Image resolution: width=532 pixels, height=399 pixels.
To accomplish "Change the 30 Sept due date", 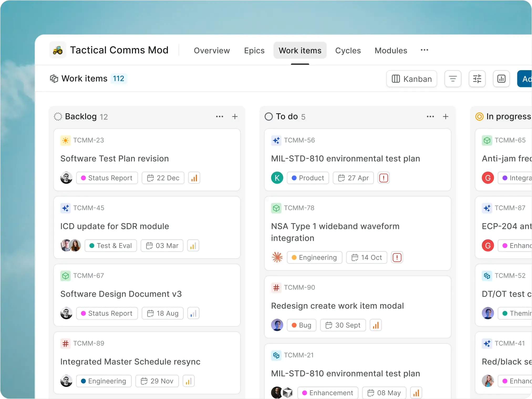I will pos(343,325).
